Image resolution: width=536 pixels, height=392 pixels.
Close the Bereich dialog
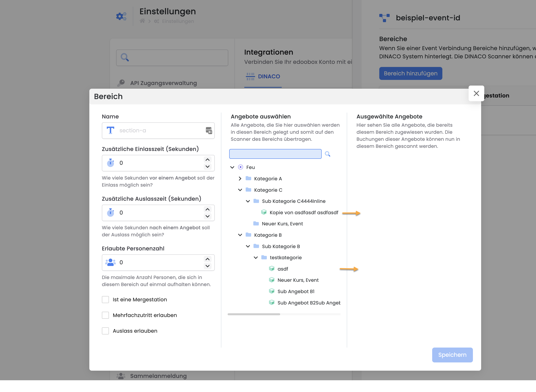click(x=476, y=93)
